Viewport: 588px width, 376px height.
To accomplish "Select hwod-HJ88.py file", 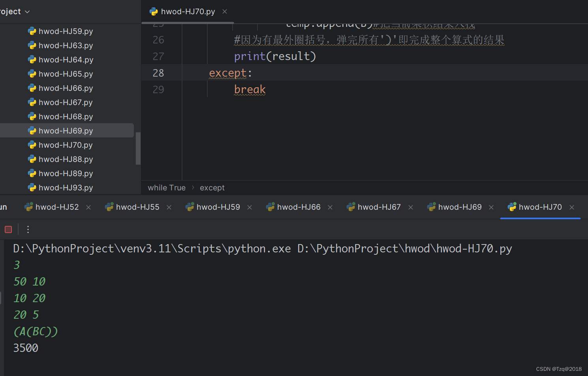I will pyautogui.click(x=66, y=159).
